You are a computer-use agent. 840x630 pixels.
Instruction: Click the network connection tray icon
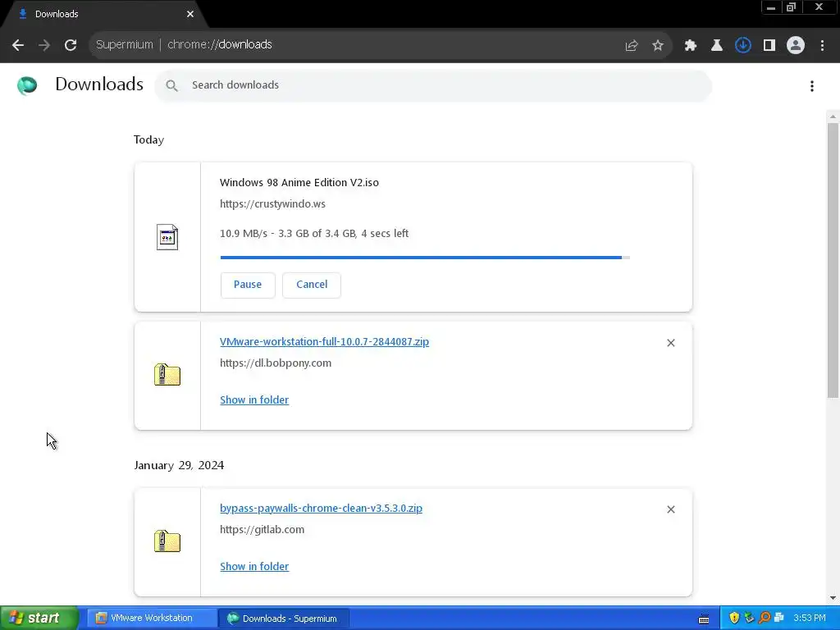(x=779, y=619)
